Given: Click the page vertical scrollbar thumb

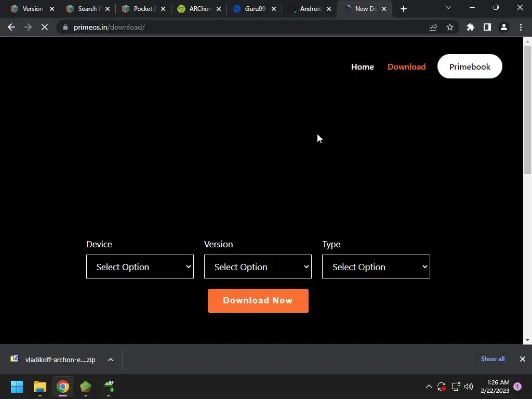Looking at the screenshot, I should (x=527, y=110).
